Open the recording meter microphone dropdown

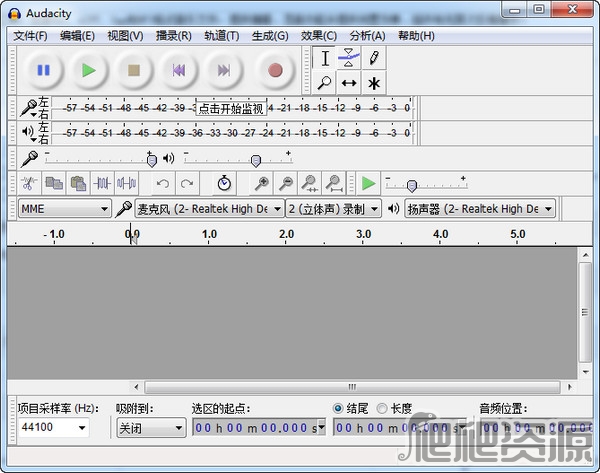(29, 108)
